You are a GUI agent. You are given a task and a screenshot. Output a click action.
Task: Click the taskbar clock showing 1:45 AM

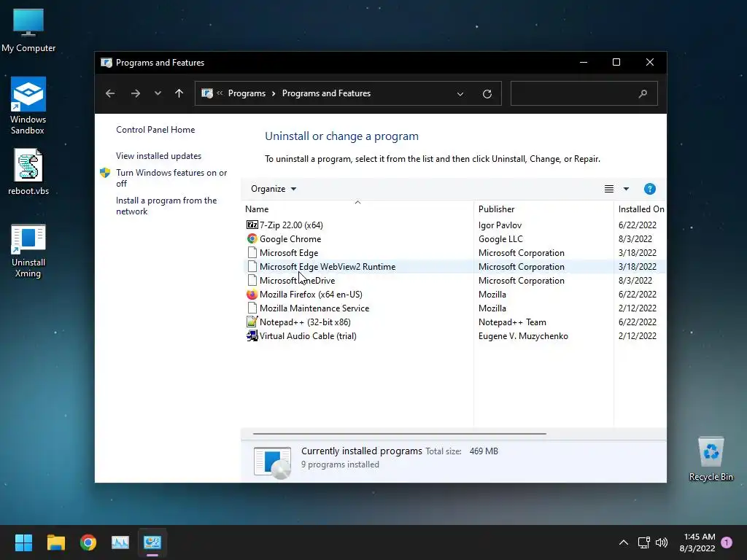tap(697, 542)
